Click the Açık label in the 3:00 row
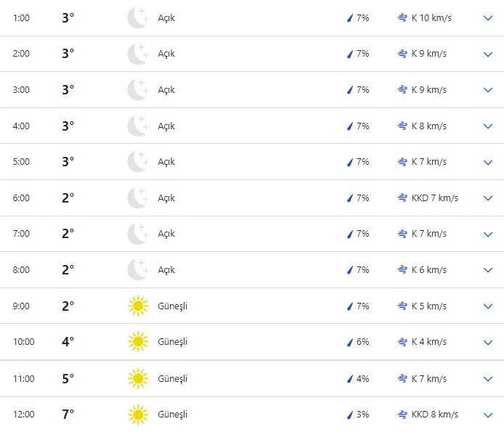 click(166, 90)
